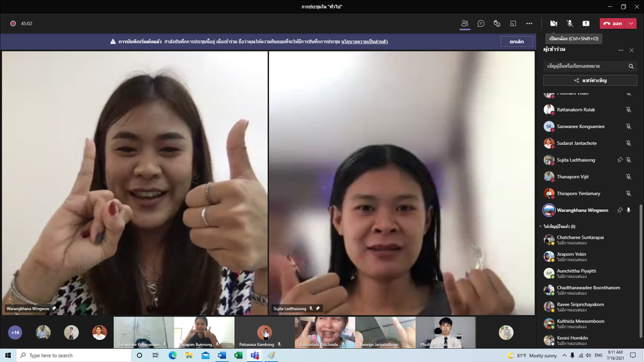
Task: Select Saowanee Kongsamiee video thumbnail
Action: (144, 332)
